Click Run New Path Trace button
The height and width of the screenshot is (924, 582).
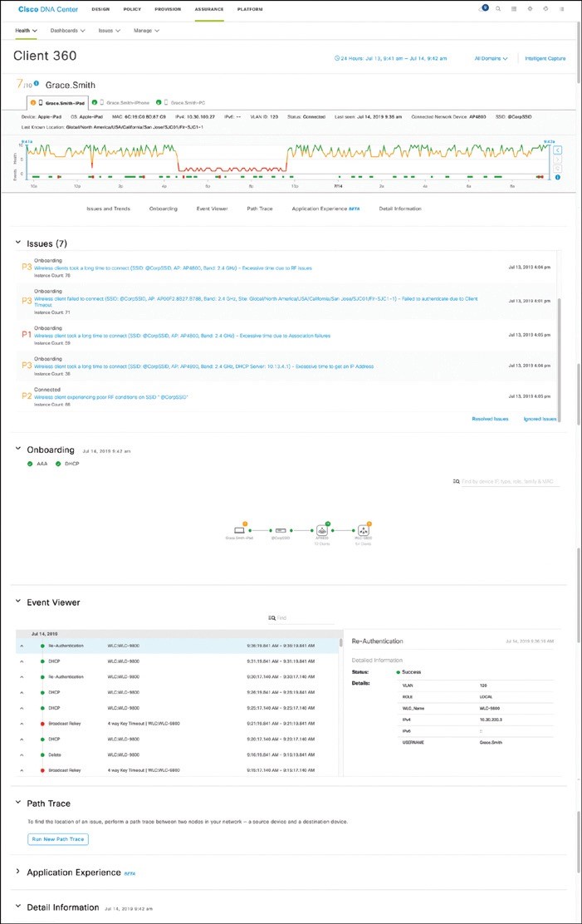point(58,839)
